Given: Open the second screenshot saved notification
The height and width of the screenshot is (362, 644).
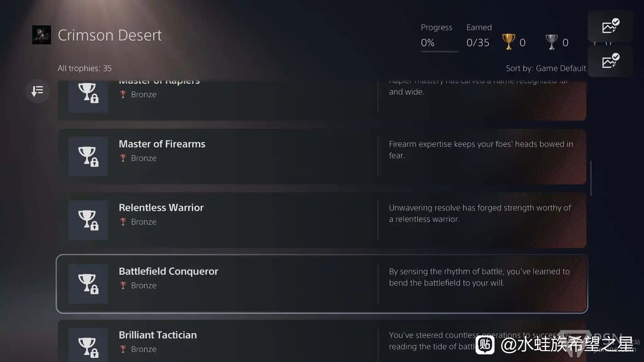Looking at the screenshot, I should click(x=610, y=61).
